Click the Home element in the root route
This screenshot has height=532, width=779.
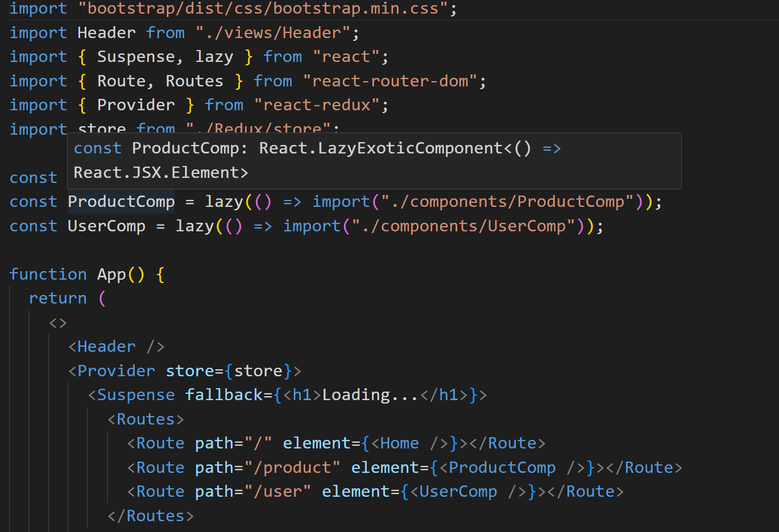tap(399, 443)
